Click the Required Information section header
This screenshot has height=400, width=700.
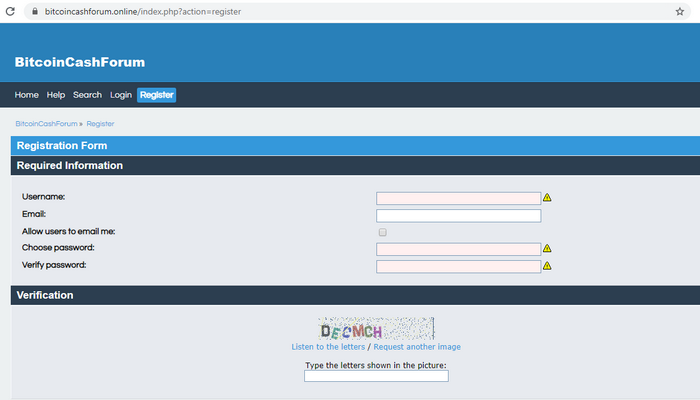point(355,166)
